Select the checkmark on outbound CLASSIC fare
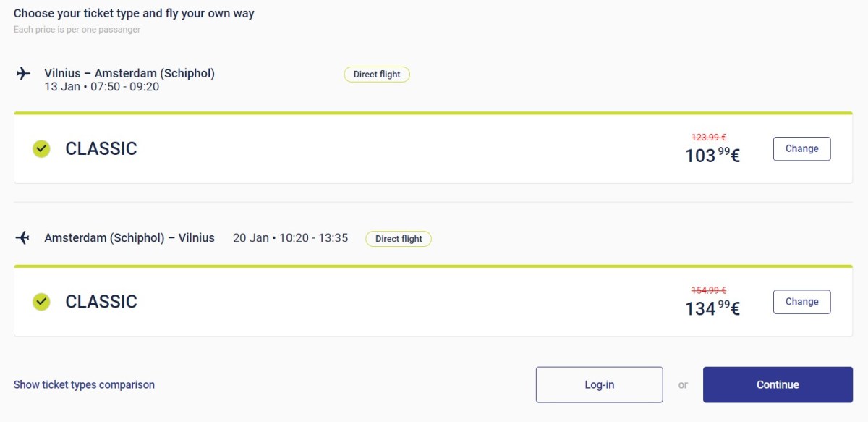Image resolution: width=868 pixels, height=422 pixels. 41,148
